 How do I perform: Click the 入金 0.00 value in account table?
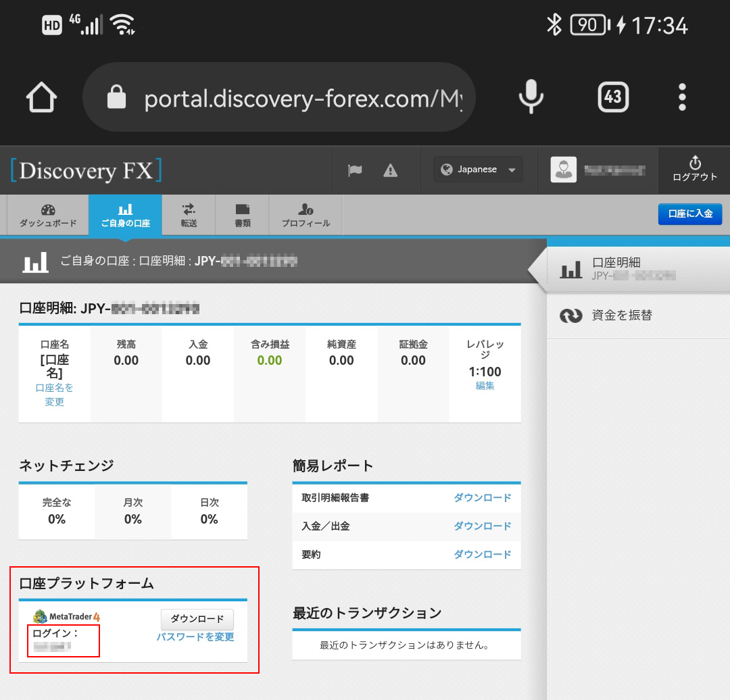click(x=198, y=360)
